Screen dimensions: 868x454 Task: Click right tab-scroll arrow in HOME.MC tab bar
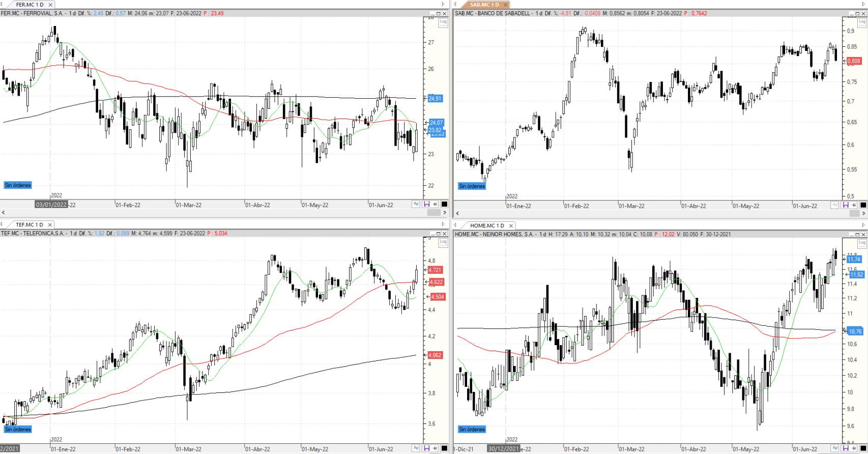click(x=863, y=225)
